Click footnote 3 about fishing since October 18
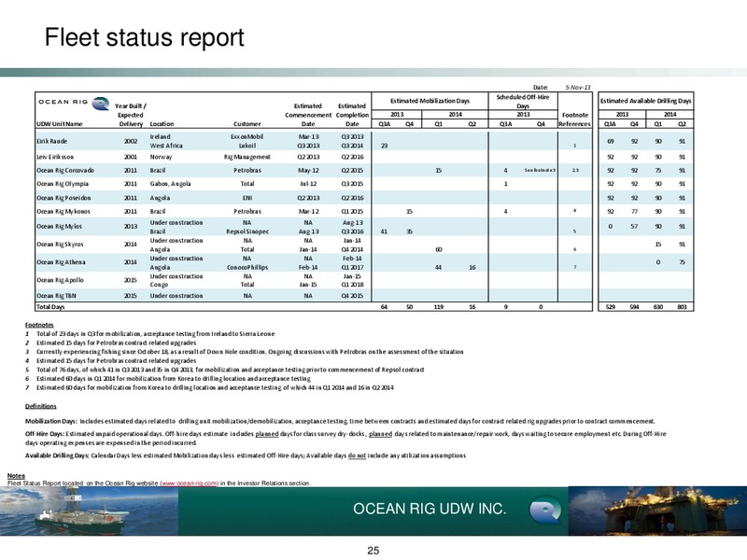The height and width of the screenshot is (560, 747). (245, 352)
